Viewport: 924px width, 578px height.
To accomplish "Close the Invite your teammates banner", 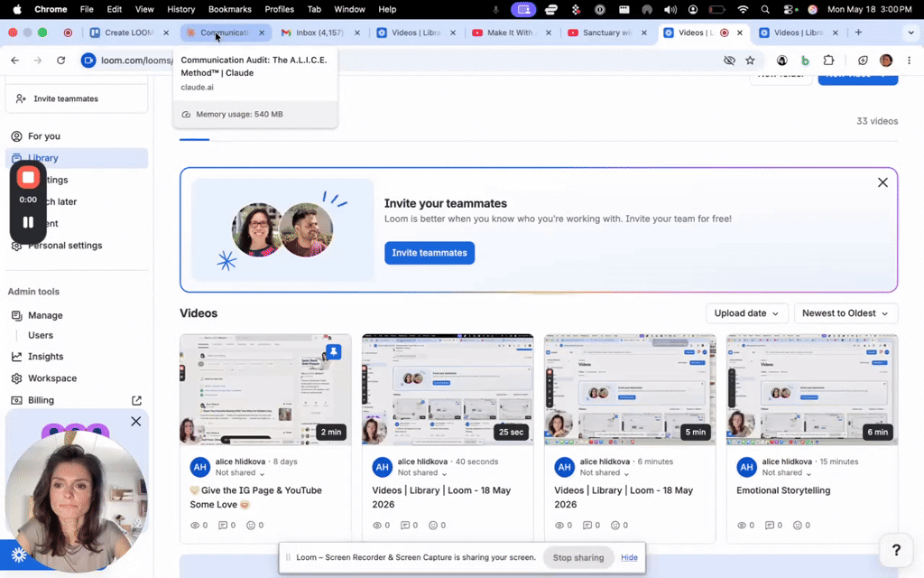I will [882, 182].
